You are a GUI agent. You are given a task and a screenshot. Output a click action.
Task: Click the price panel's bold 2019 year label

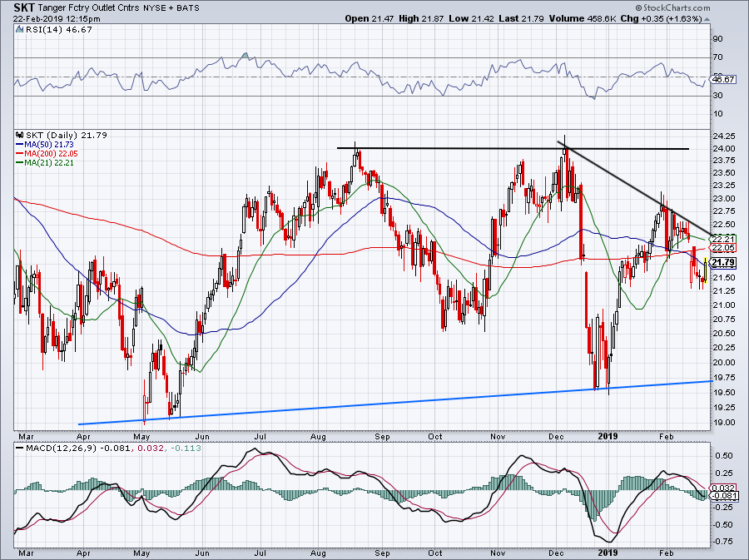608,436
